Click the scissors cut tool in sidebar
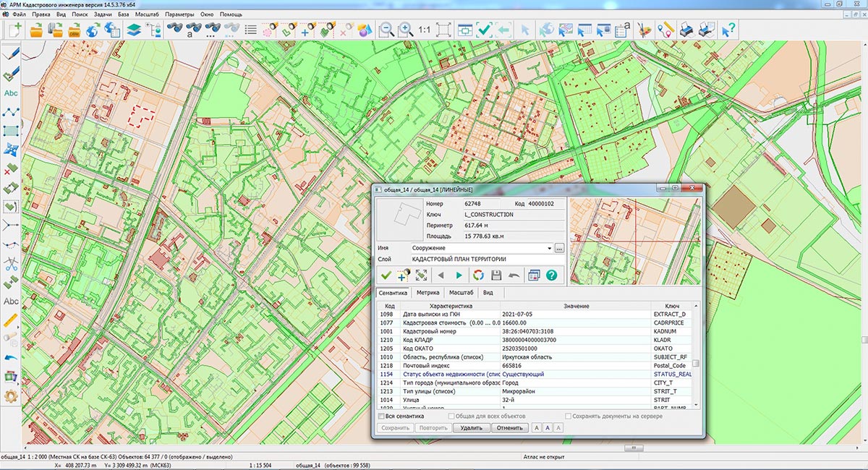Image resolution: width=868 pixels, height=470 pixels. tap(11, 263)
